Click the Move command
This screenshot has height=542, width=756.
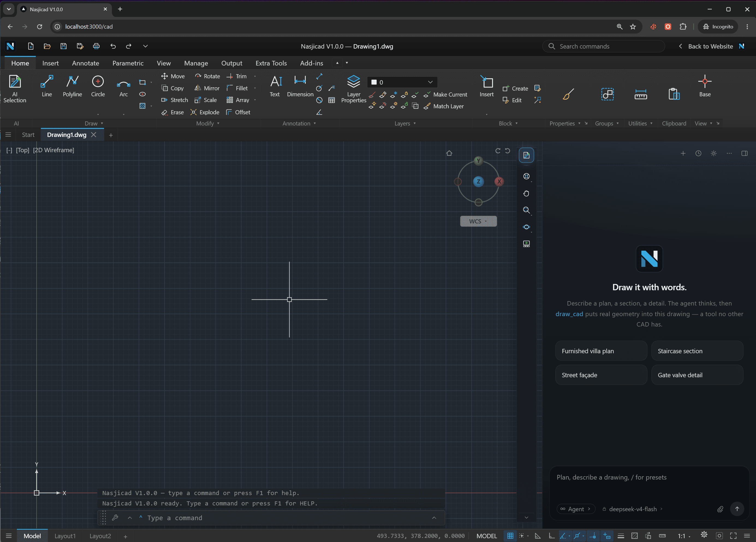(173, 76)
